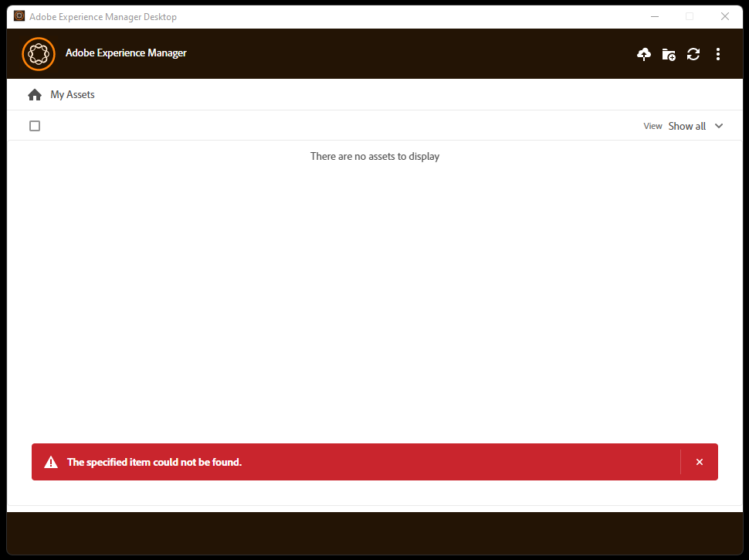Click the Adobe Experience Manager header text
This screenshot has width=749, height=560.
pos(126,53)
